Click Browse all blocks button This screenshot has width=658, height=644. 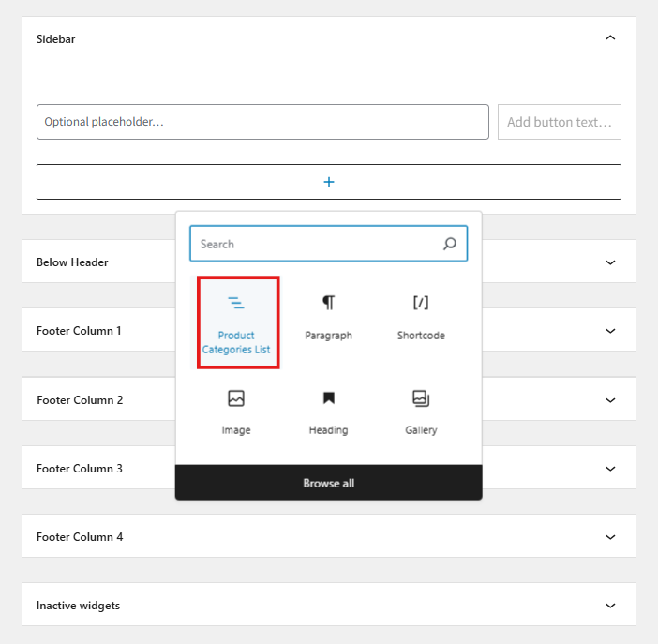(328, 483)
